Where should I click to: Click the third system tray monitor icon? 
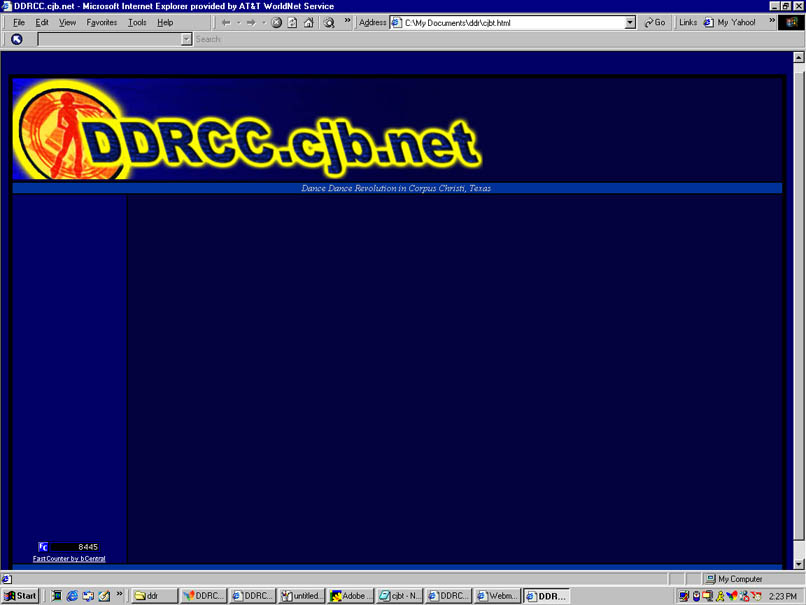pos(708,596)
